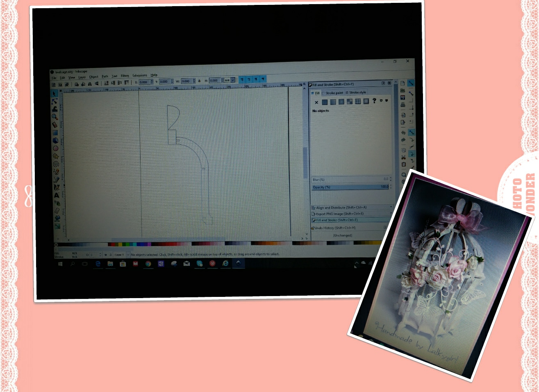Set fill to No paint (X)

(316, 103)
